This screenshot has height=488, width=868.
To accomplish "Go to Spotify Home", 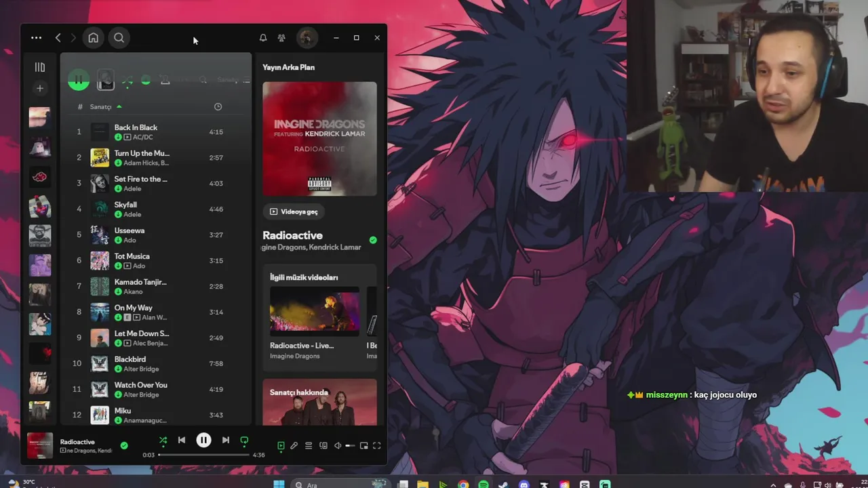I will pos(94,38).
